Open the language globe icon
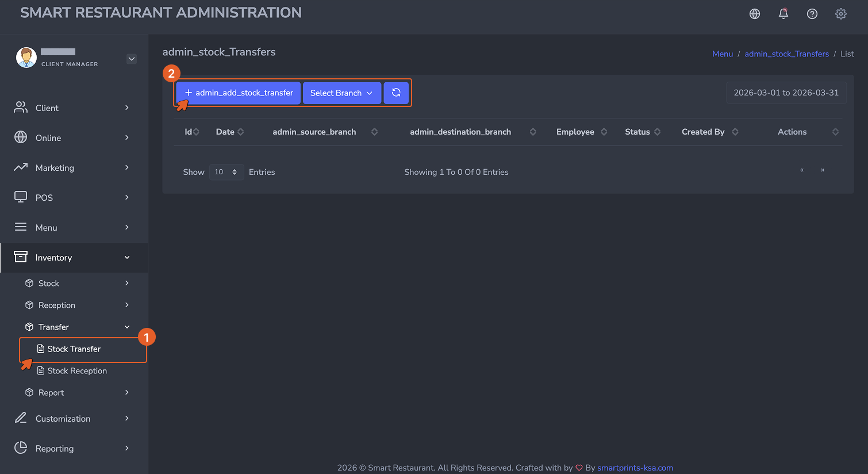Screen dimensions: 868x474 (755, 14)
